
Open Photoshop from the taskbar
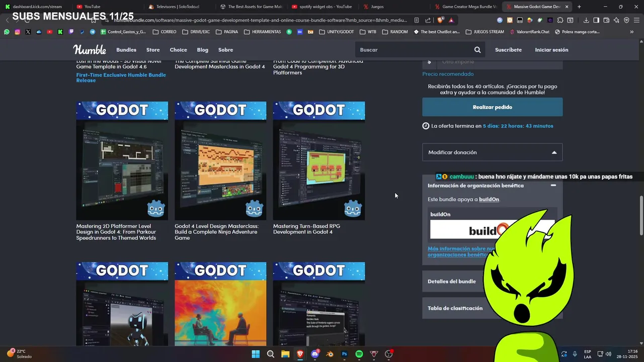pyautogui.click(x=345, y=354)
